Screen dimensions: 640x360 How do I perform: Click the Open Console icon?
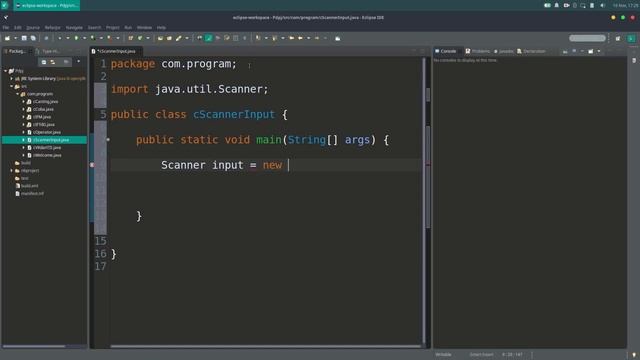tap(591, 51)
